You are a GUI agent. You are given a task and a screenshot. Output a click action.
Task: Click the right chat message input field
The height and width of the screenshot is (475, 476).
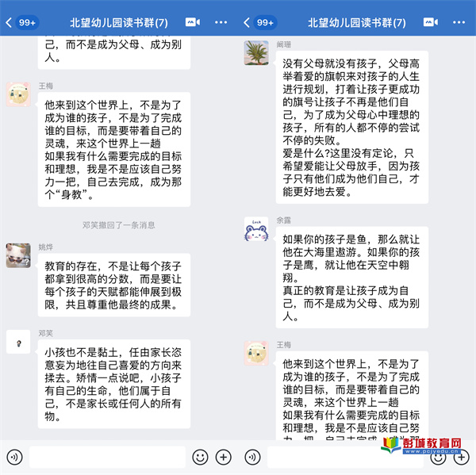click(x=345, y=457)
